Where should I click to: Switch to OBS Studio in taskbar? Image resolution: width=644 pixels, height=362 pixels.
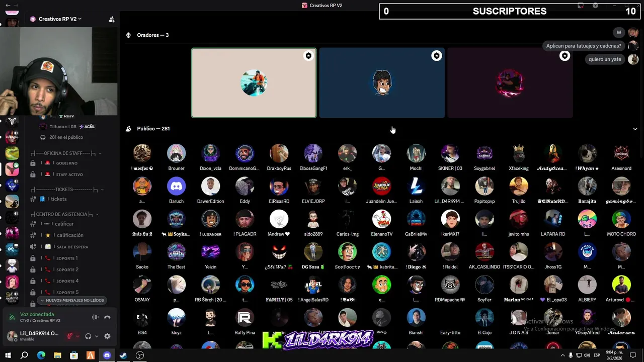coord(140,355)
